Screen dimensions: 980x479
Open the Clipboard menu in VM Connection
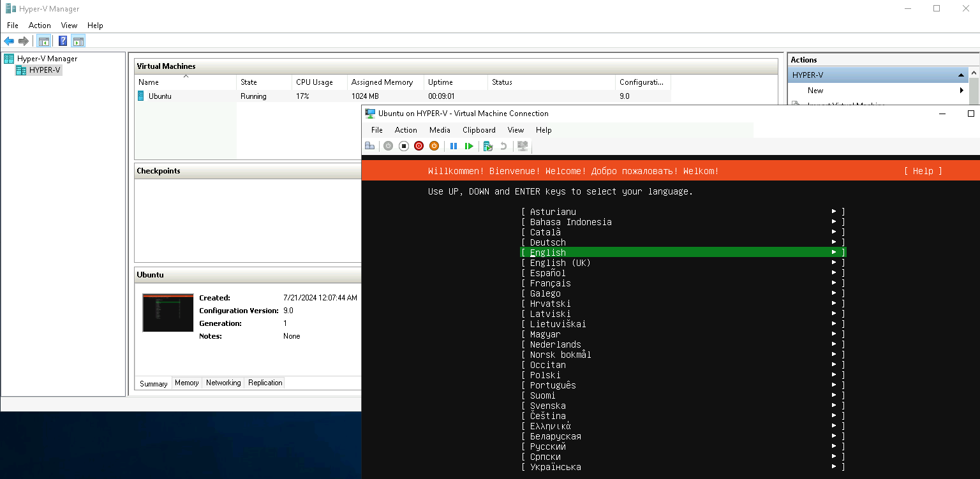coord(479,130)
